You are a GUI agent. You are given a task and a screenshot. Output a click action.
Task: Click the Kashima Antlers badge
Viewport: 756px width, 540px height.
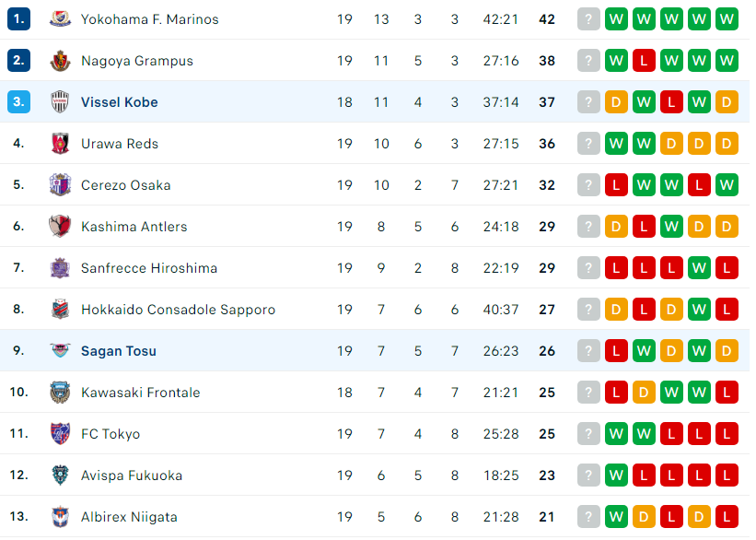pos(60,227)
